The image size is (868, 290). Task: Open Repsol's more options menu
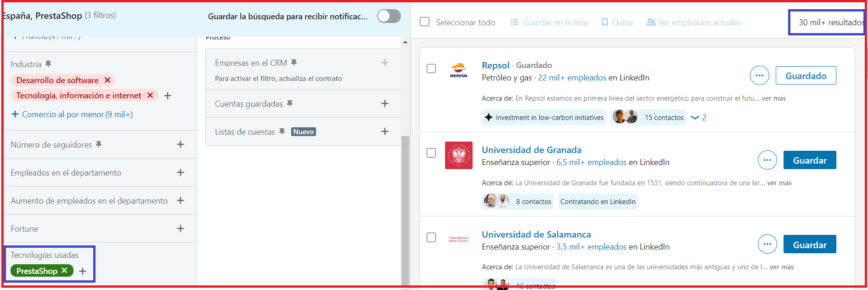point(760,75)
